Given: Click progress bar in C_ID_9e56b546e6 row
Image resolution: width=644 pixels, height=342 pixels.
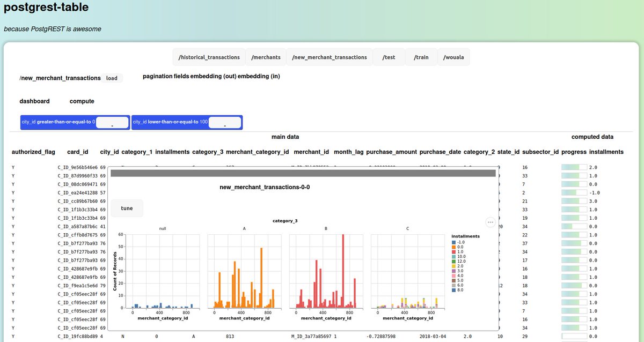Looking at the screenshot, I should (x=573, y=167).
